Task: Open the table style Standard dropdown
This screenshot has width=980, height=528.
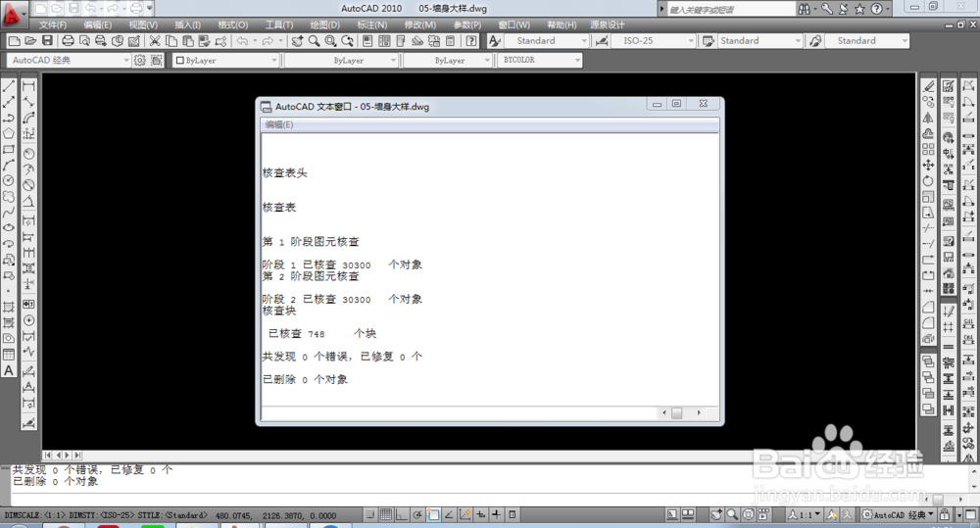Action: point(759,40)
